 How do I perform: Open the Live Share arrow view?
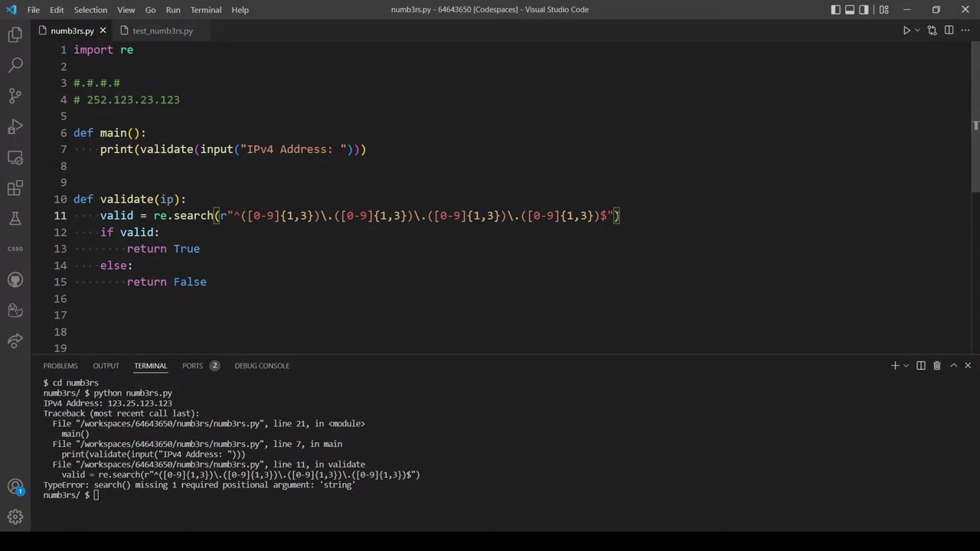[x=15, y=341]
